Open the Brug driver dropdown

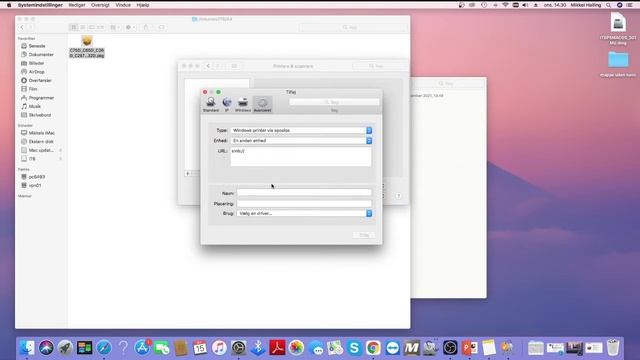pyautogui.click(x=304, y=213)
